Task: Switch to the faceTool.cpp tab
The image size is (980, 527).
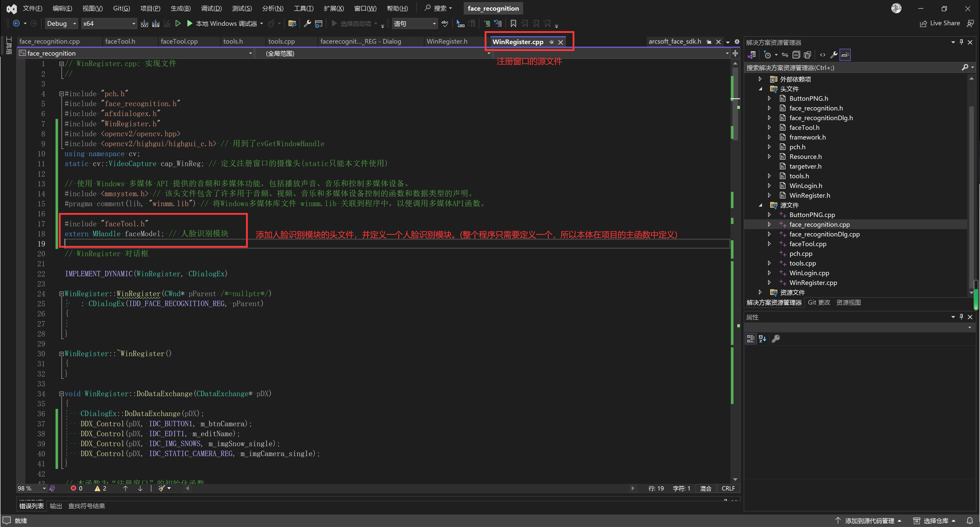Action: point(179,42)
